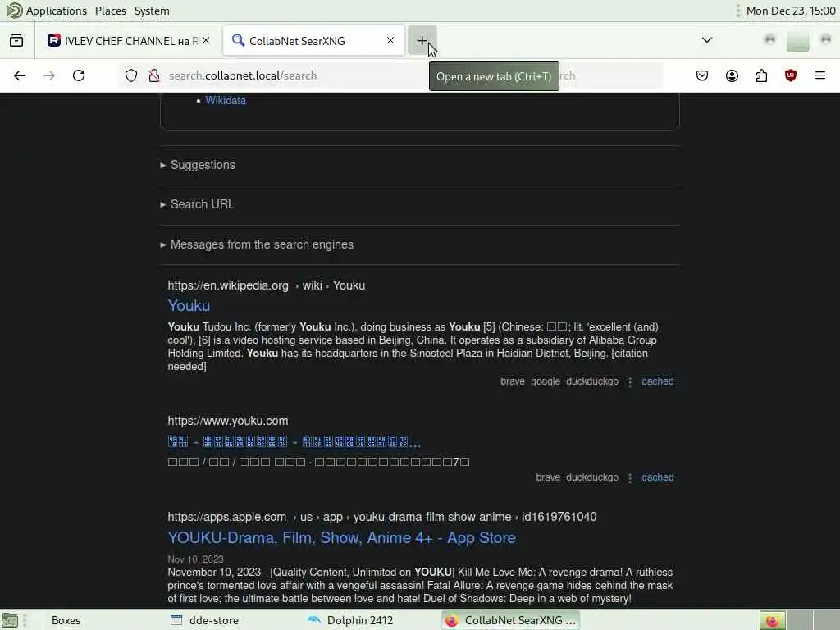Switch to the IVLEV CHEF CHANNEL tab
This screenshot has width=840, height=630.
click(129, 41)
